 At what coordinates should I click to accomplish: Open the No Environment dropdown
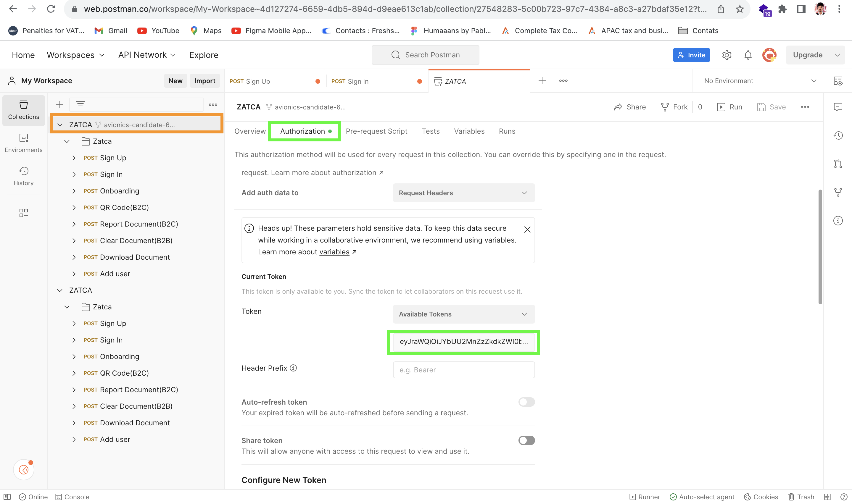(x=758, y=81)
